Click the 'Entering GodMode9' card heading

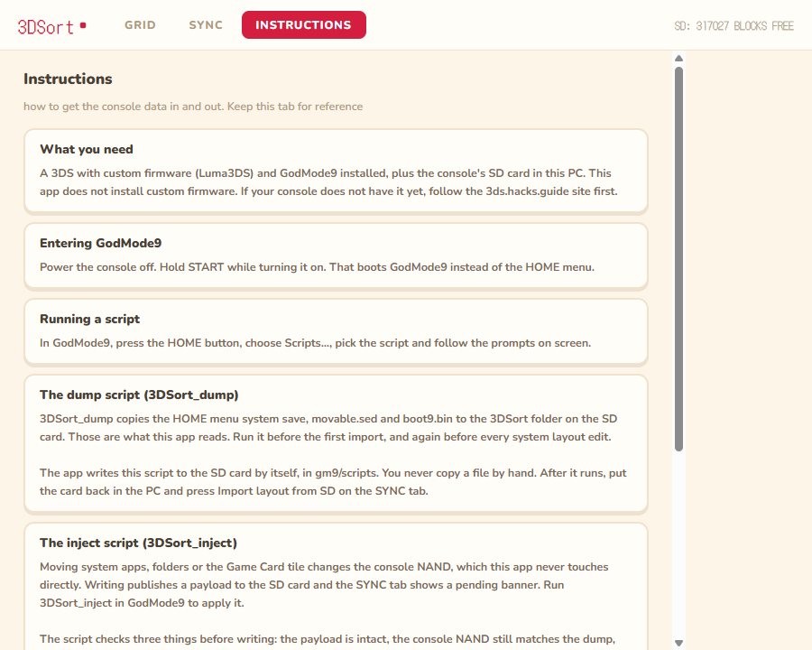tap(100, 243)
